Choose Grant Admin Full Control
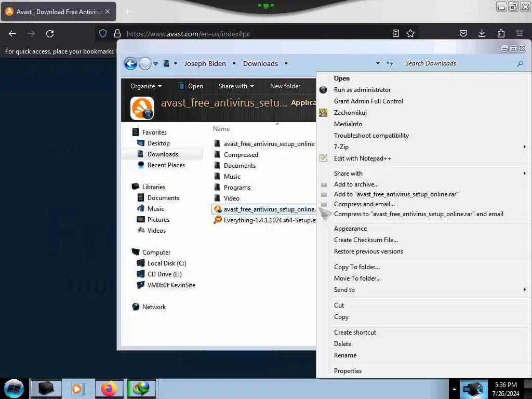This screenshot has height=399, width=532. click(x=368, y=101)
